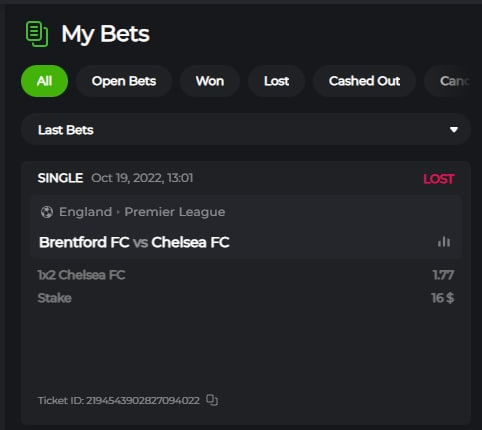This screenshot has width=482, height=430.
Task: Click the My Bets heading
Action: (x=105, y=34)
